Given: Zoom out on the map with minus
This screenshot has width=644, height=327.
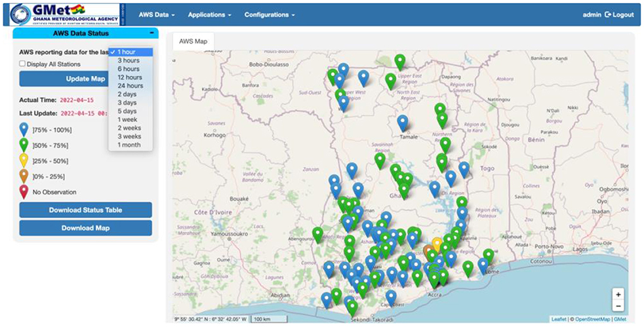Looking at the screenshot, I should point(618,306).
